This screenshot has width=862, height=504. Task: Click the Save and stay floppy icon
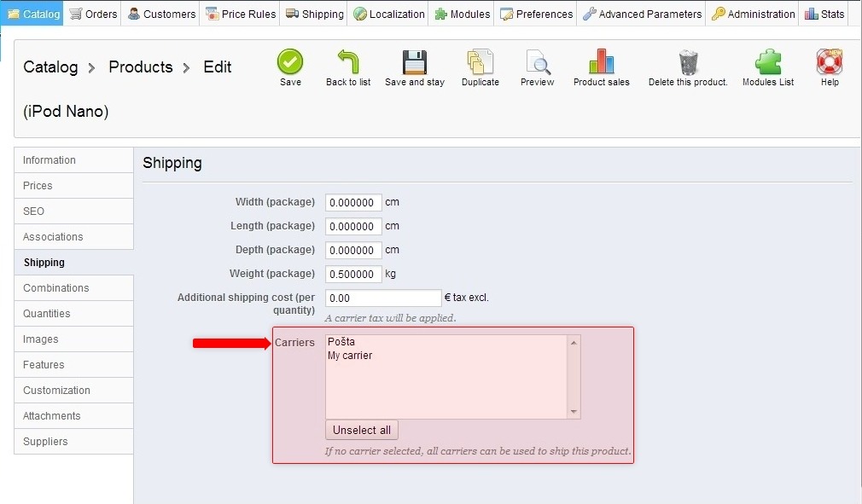click(415, 62)
